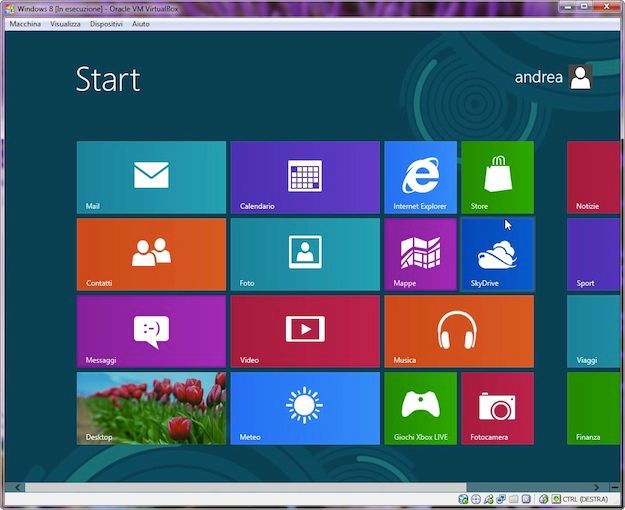
Task: Open the Meteo weather tile
Action: click(x=305, y=408)
